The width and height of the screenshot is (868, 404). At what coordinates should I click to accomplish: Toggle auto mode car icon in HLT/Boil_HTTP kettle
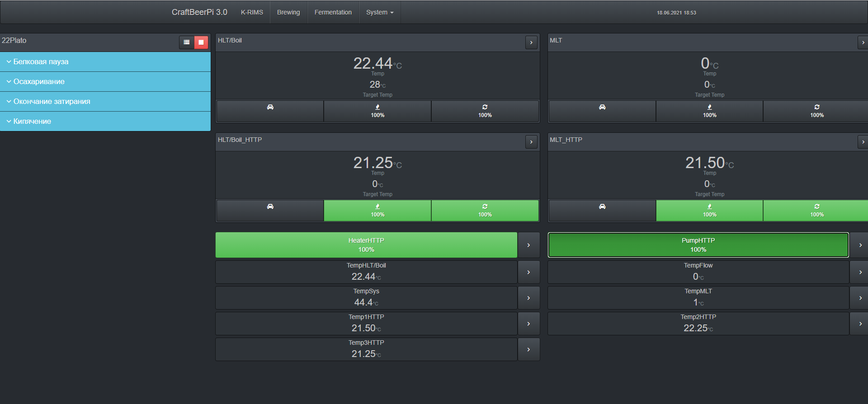click(x=270, y=211)
